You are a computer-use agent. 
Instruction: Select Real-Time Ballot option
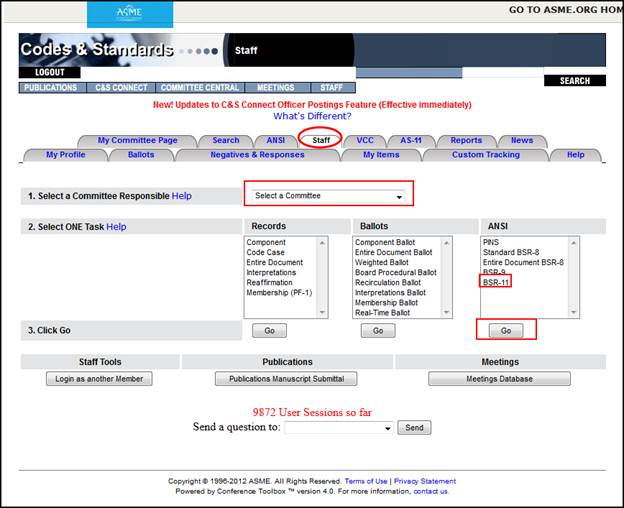point(382,313)
